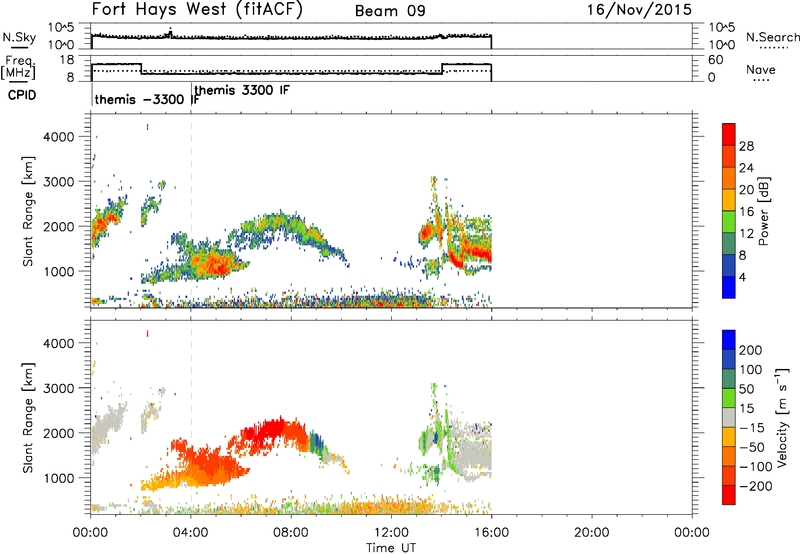Click the velocity scale value '-50'
The width and height of the screenshot is (800, 554).
752,447
